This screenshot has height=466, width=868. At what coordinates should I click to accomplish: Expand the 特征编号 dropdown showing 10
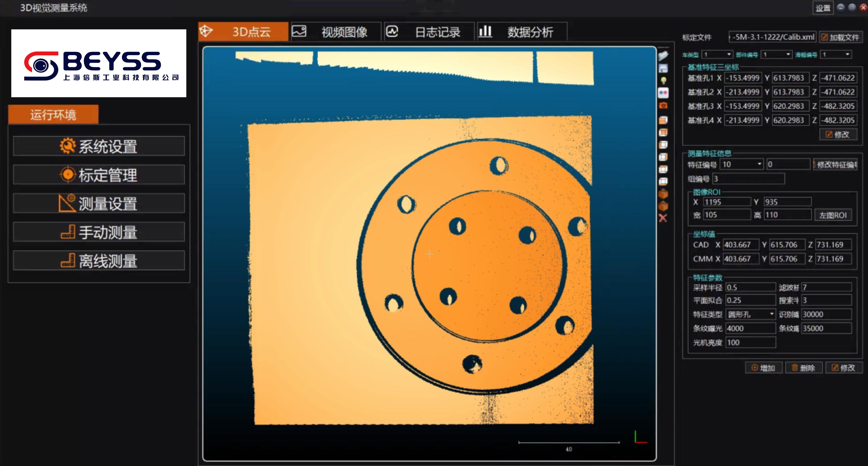coord(741,164)
